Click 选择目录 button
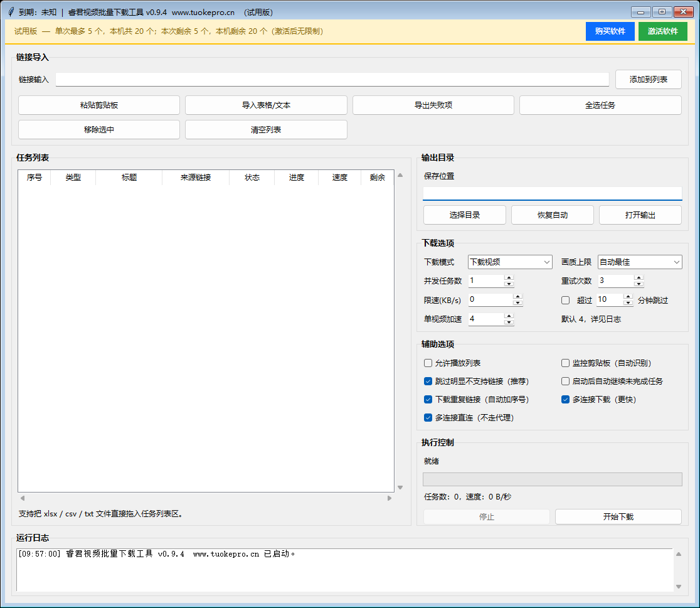This screenshot has height=608, width=700. [464, 215]
